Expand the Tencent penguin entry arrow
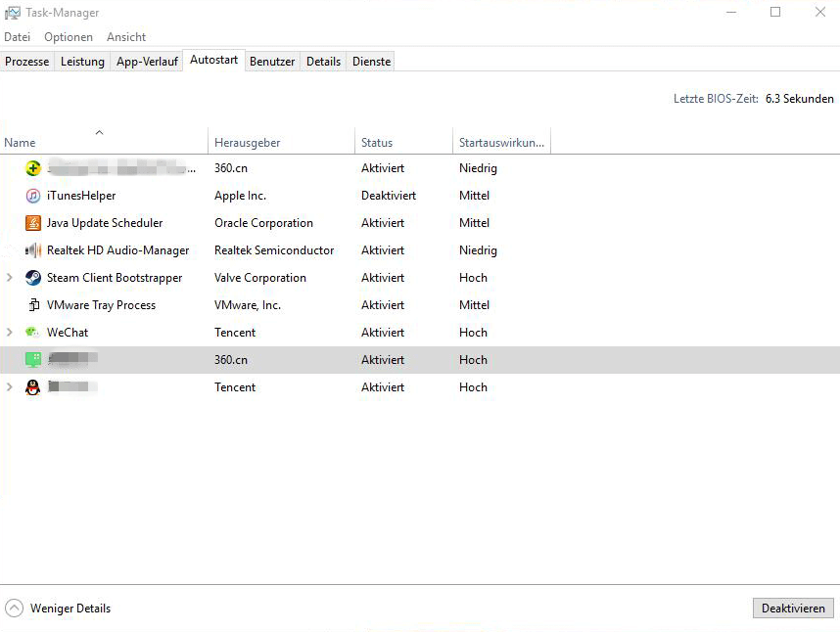 (10, 387)
